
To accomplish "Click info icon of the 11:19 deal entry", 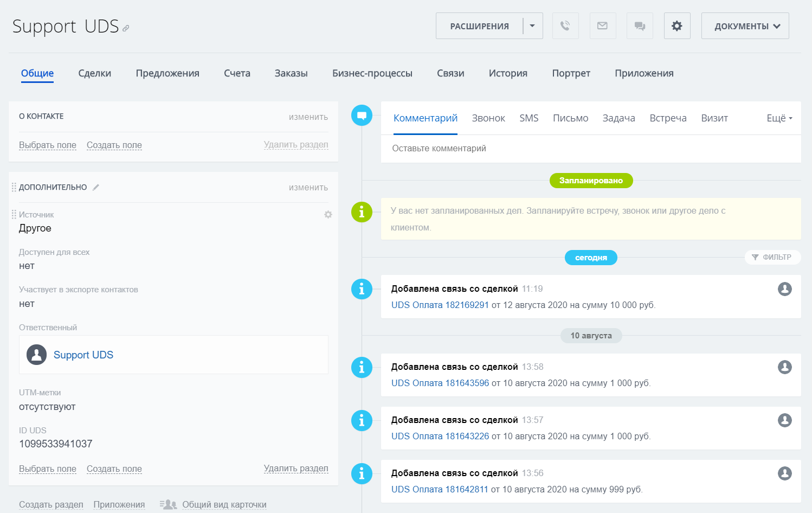I will [362, 289].
